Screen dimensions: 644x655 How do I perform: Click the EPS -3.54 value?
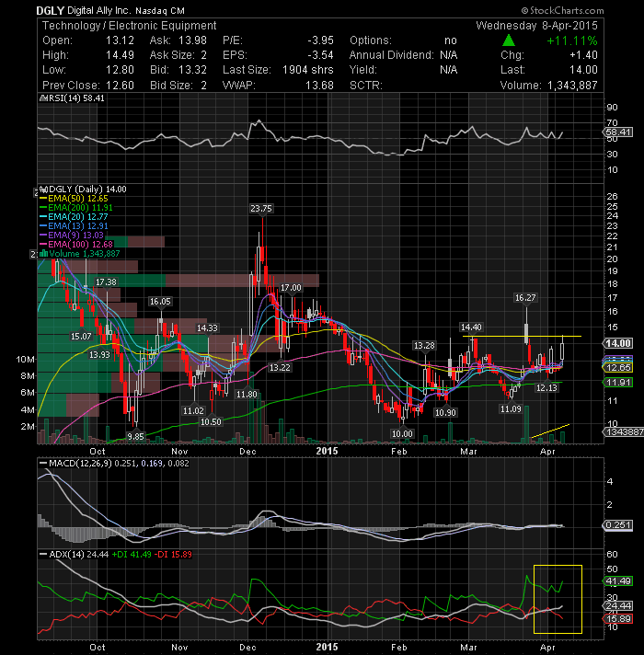tap(321, 55)
